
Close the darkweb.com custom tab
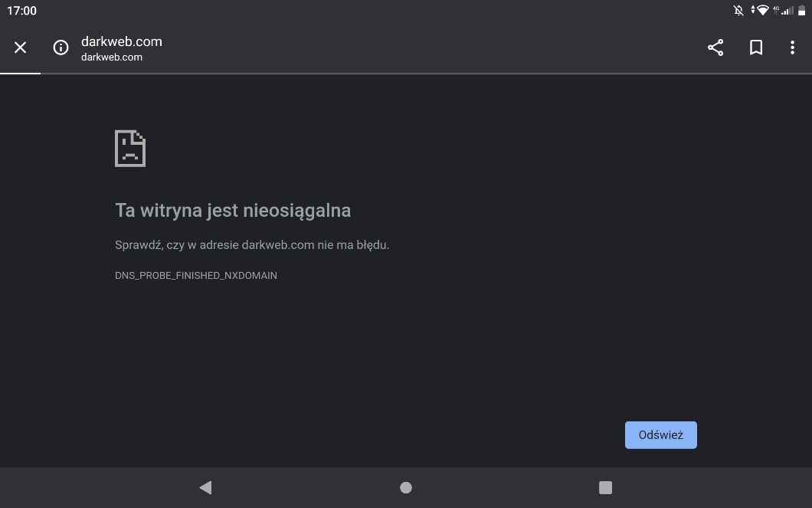[x=21, y=48]
